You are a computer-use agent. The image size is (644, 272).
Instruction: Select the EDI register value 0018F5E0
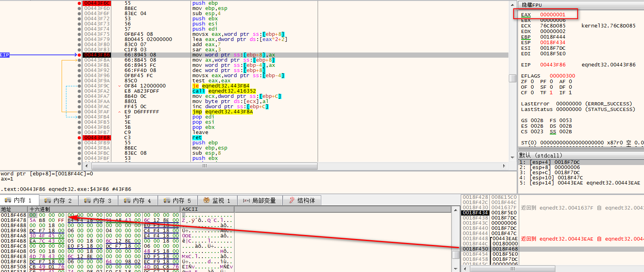553,54
